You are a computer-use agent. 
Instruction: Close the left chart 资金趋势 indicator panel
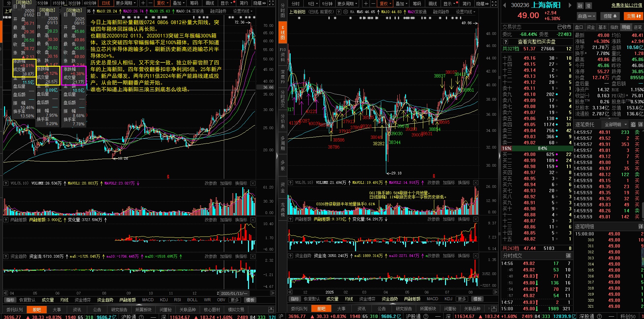253,256
